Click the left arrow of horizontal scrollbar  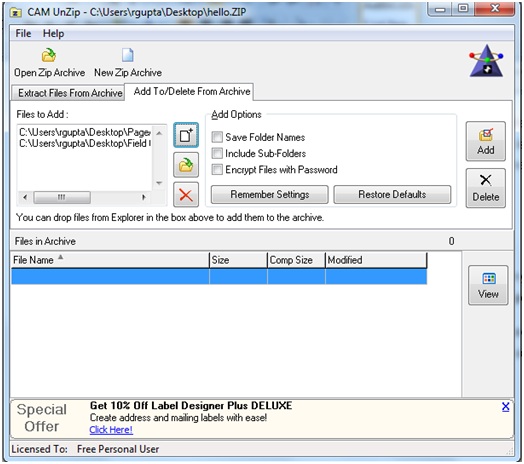point(25,197)
